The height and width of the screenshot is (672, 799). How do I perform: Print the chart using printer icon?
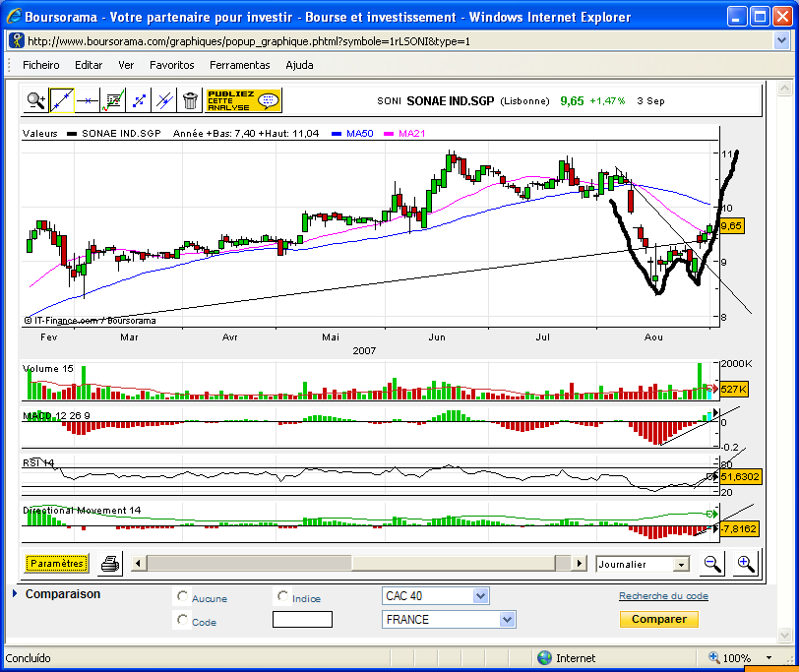110,564
